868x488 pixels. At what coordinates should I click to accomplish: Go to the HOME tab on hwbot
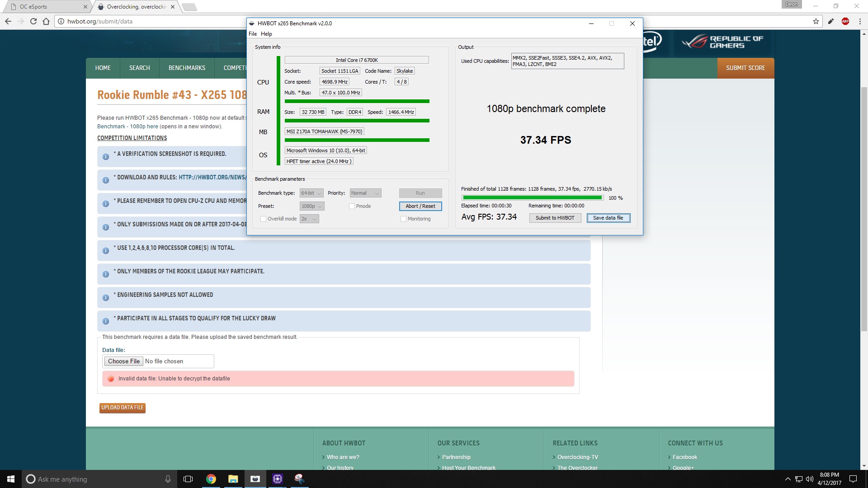(x=103, y=68)
